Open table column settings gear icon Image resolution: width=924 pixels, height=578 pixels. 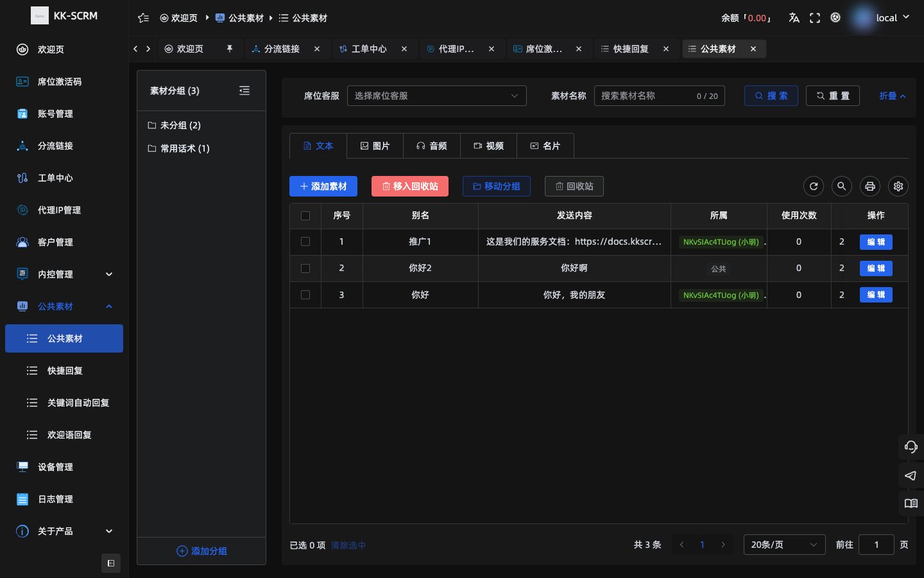pos(898,186)
